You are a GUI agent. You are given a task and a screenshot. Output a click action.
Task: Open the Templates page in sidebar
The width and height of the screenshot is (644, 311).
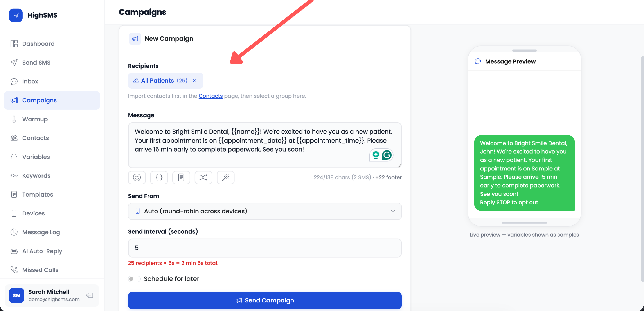coord(38,195)
